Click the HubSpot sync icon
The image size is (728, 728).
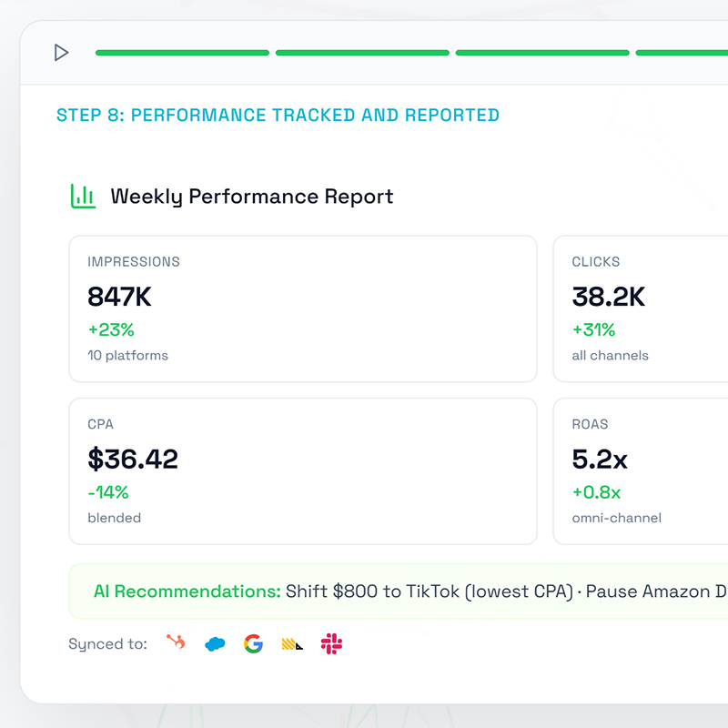[176, 642]
